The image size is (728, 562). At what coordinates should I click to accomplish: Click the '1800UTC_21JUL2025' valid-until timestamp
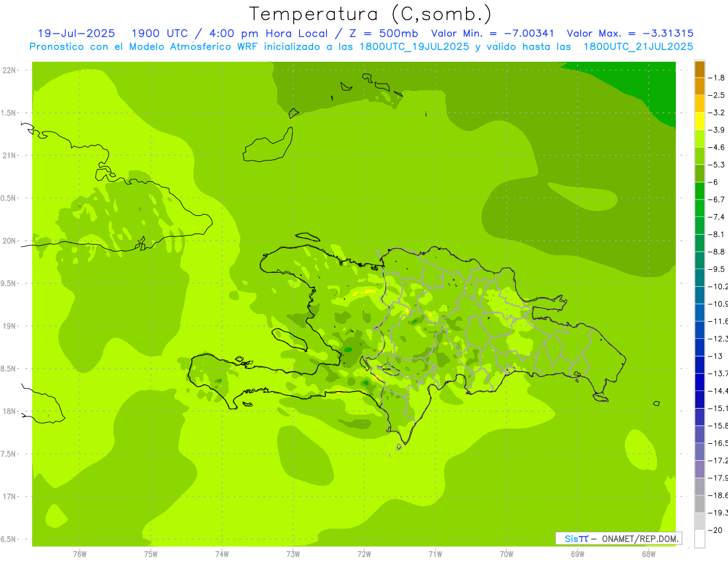click(638, 47)
